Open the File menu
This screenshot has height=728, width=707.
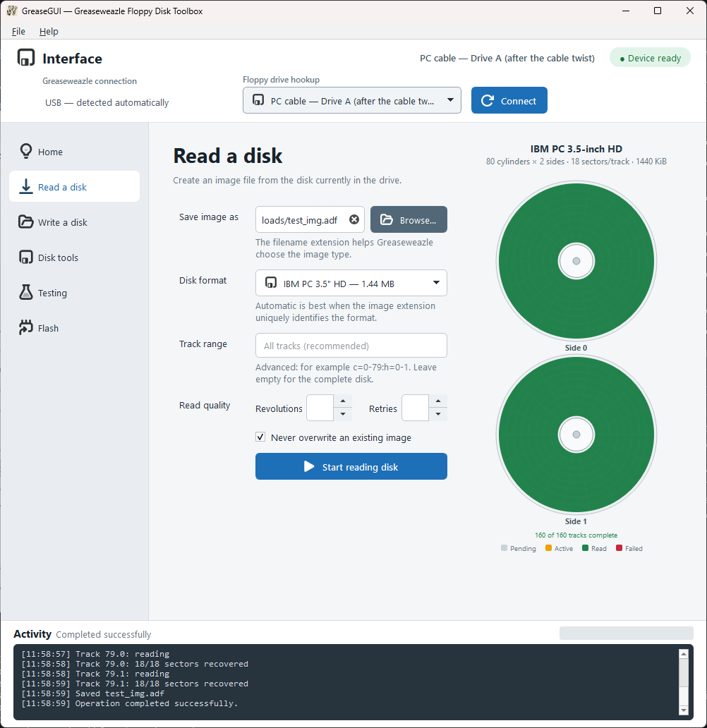pos(18,31)
